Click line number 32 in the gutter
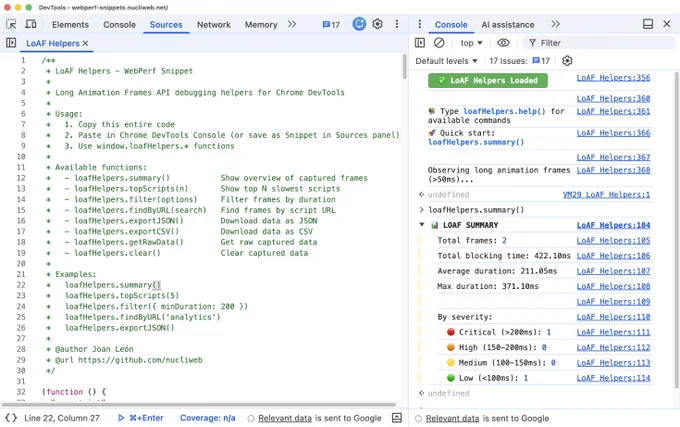This screenshot has width=680, height=427. (21, 392)
